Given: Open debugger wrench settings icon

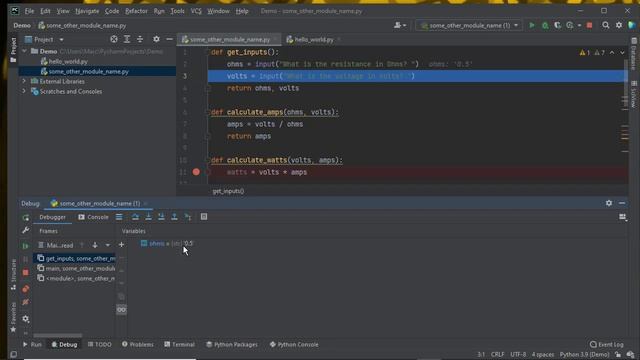Looking at the screenshot, I should coord(26,230).
